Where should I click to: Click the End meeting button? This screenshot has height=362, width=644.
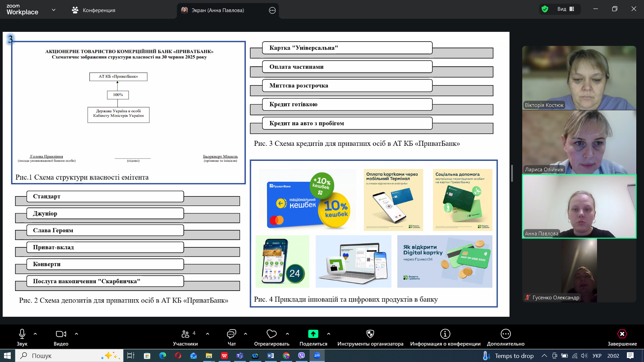(622, 334)
